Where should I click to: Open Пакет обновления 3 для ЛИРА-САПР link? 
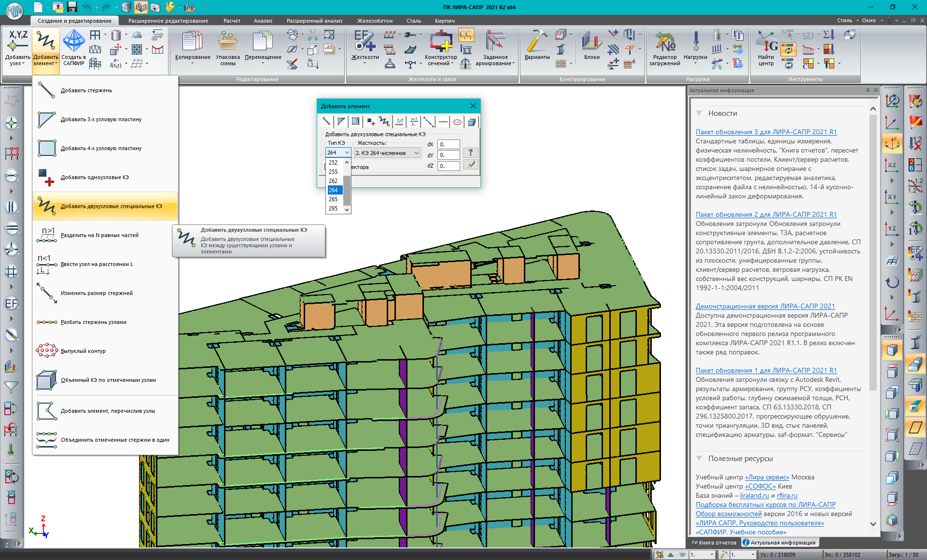pos(766,132)
